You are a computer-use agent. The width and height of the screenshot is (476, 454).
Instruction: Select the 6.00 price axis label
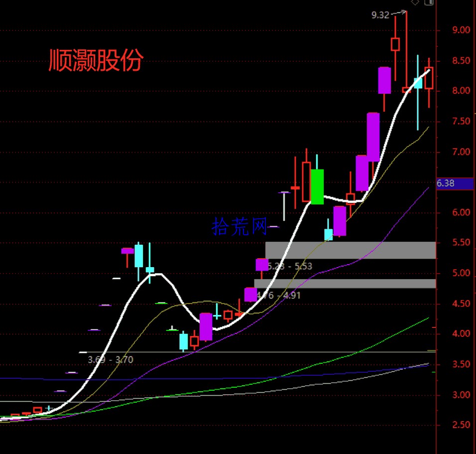pyautogui.click(x=461, y=212)
